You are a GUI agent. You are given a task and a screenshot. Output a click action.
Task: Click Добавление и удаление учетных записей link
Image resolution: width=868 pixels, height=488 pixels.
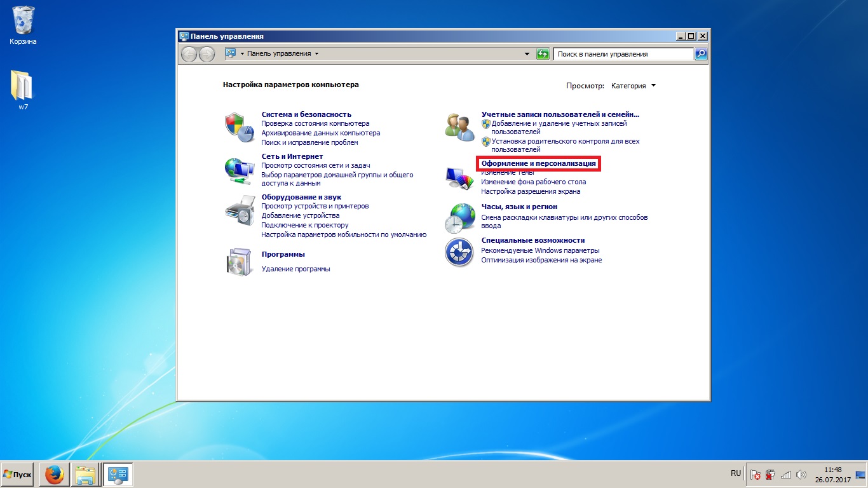coord(559,128)
